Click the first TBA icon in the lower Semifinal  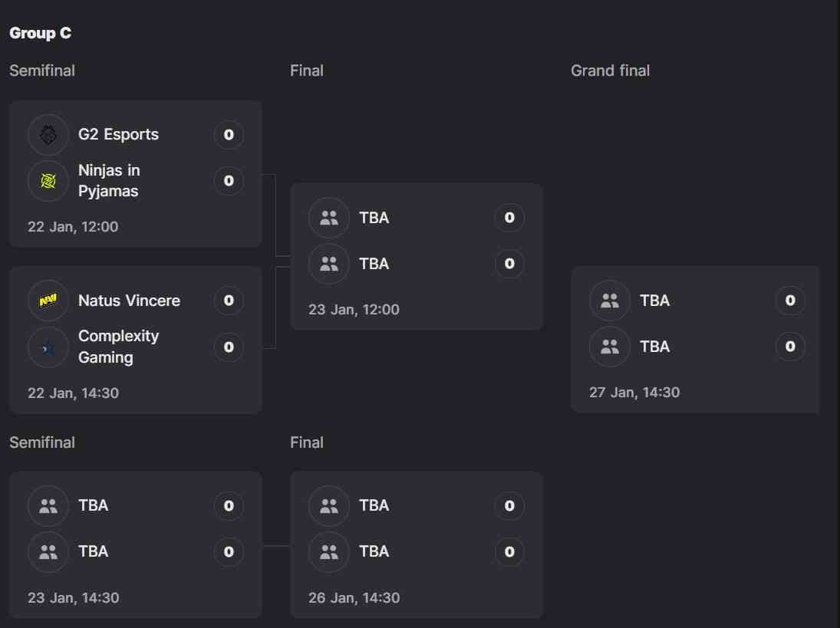point(48,505)
